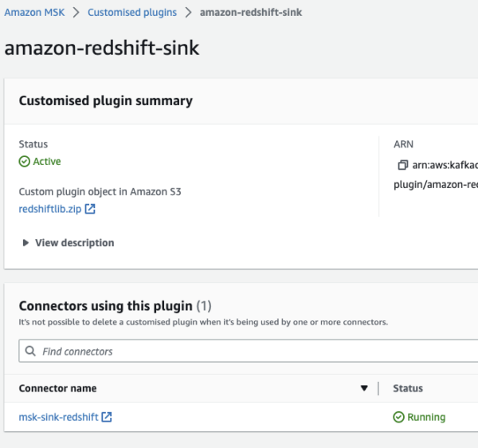Image resolution: width=478 pixels, height=448 pixels.
Task: Click external link icon beside redshiftlib.zip
Action: tap(90, 209)
